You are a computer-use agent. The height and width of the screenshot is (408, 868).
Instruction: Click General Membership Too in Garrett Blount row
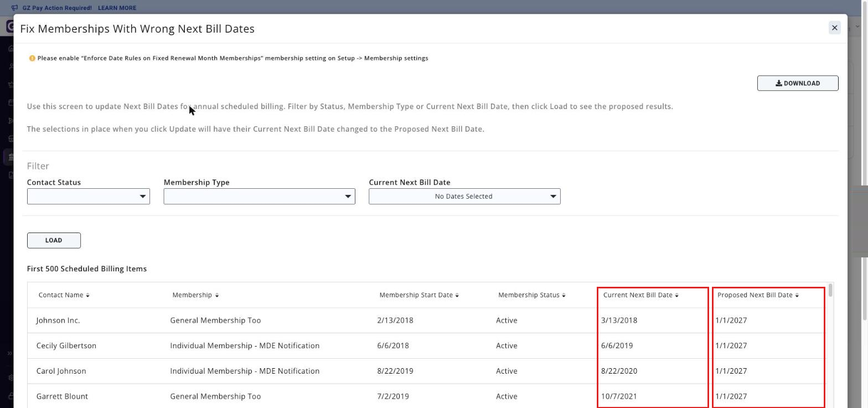pos(215,396)
